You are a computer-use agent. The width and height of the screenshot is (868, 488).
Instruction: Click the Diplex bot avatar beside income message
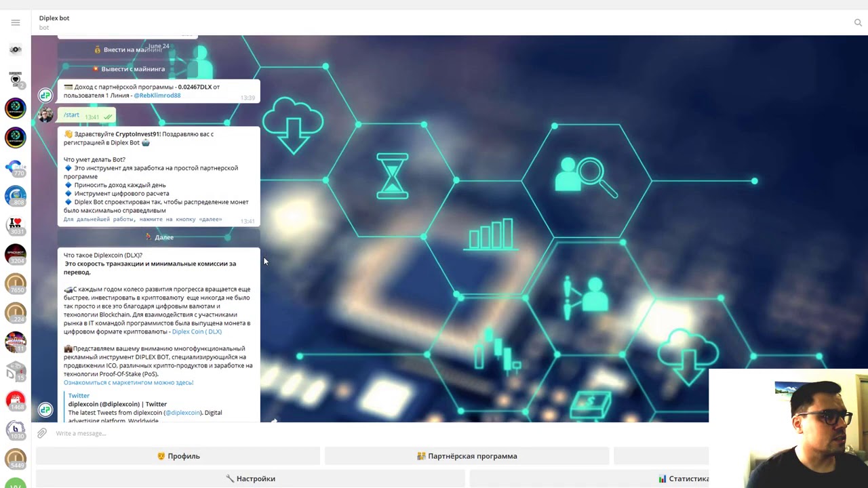[x=45, y=96]
